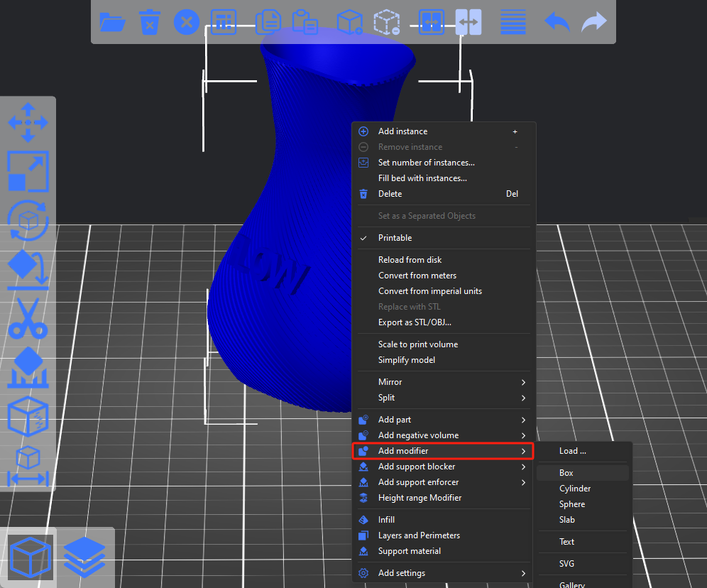Click Export as STL/OBJ... menu entry
The width and height of the screenshot is (707, 588).
click(x=415, y=322)
